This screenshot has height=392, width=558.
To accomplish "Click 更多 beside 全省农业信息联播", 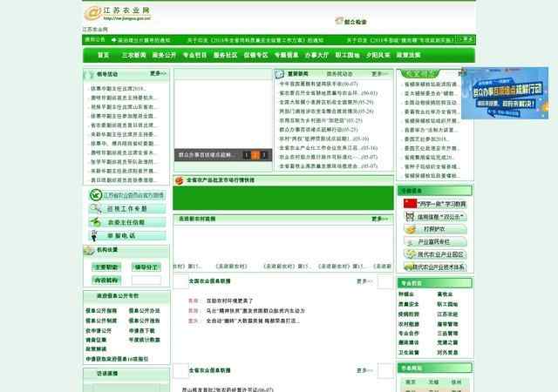I will point(364,370).
